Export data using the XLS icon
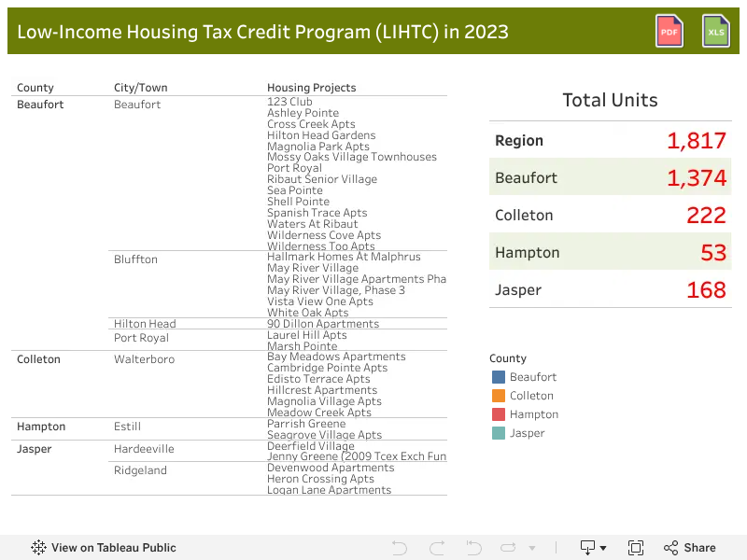 716,32
